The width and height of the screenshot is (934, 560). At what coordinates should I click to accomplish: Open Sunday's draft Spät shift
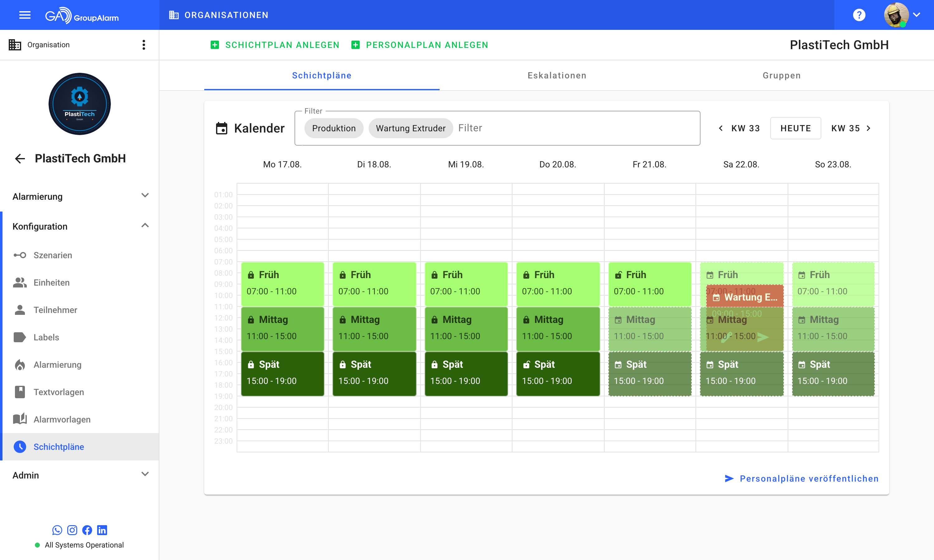tap(833, 374)
